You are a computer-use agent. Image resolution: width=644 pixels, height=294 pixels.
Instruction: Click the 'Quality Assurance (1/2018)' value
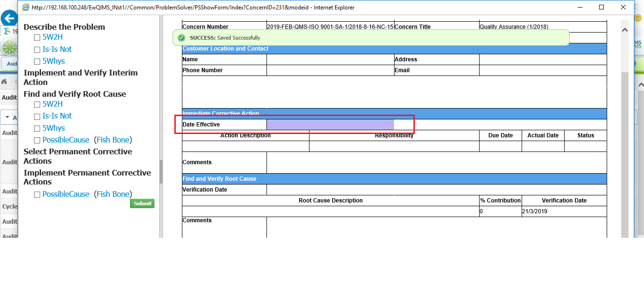click(x=514, y=27)
